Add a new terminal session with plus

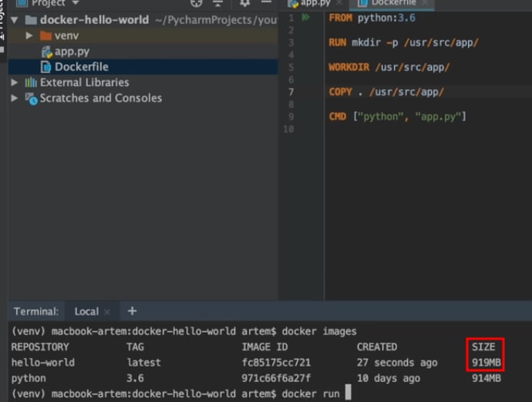click(x=132, y=311)
